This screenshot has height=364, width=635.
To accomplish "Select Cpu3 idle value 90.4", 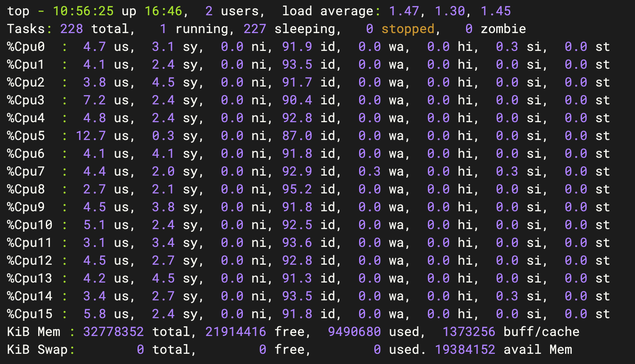I will (x=297, y=100).
